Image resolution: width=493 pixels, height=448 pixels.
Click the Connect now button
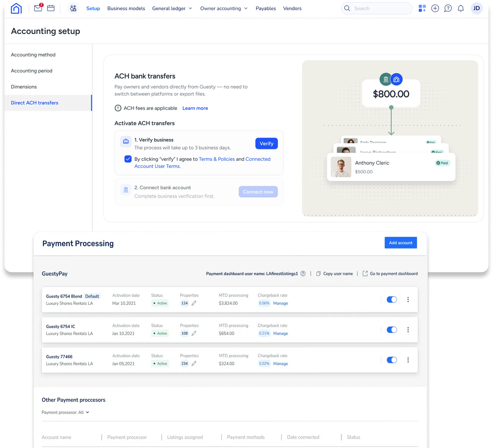pyautogui.click(x=258, y=192)
